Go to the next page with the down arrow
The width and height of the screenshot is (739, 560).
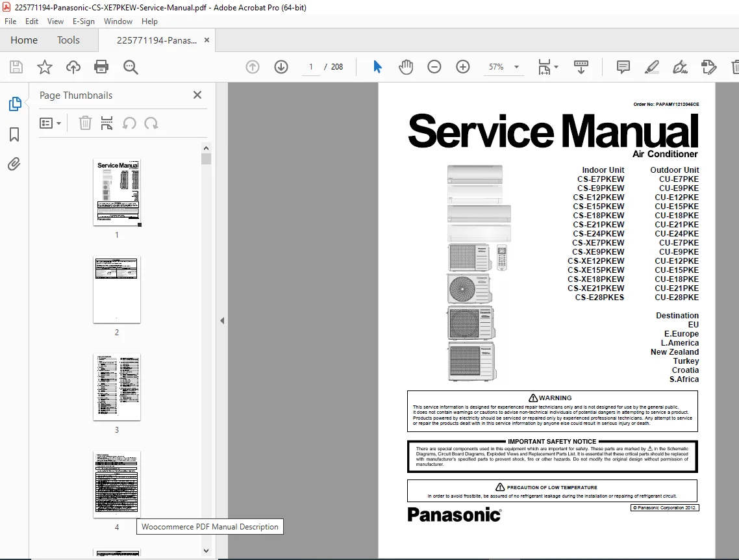(x=281, y=67)
